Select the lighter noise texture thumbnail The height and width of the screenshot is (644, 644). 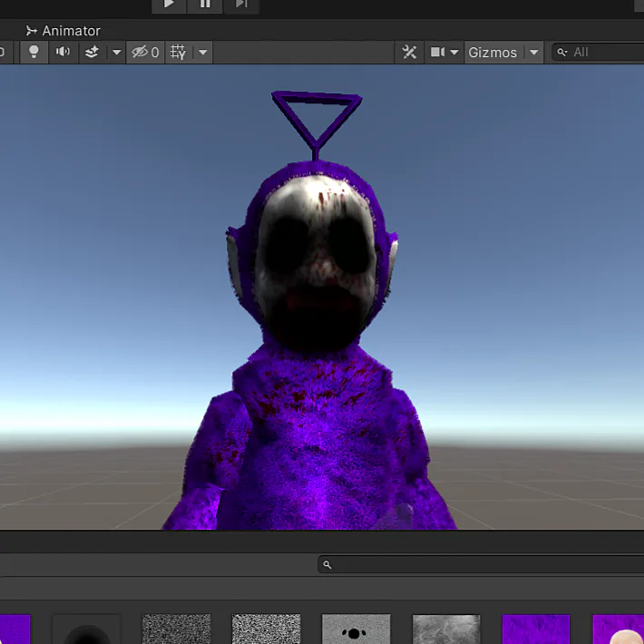point(266,629)
